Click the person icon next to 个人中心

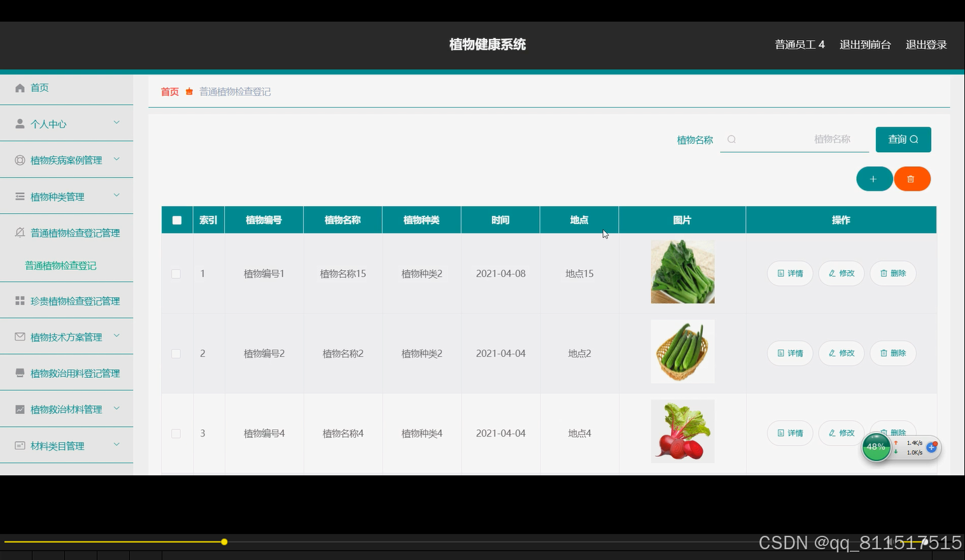coord(20,123)
